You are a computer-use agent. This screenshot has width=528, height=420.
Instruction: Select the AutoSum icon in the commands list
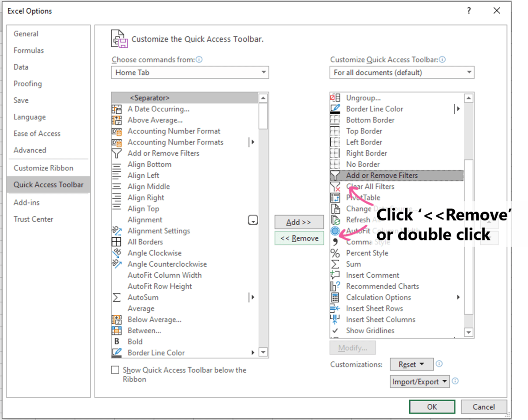point(116,297)
